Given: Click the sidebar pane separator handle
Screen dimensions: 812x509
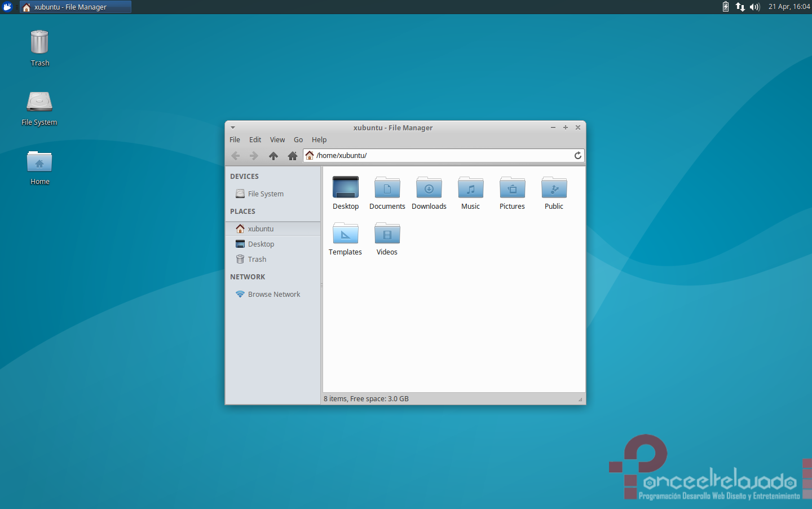Looking at the screenshot, I should pyautogui.click(x=321, y=285).
